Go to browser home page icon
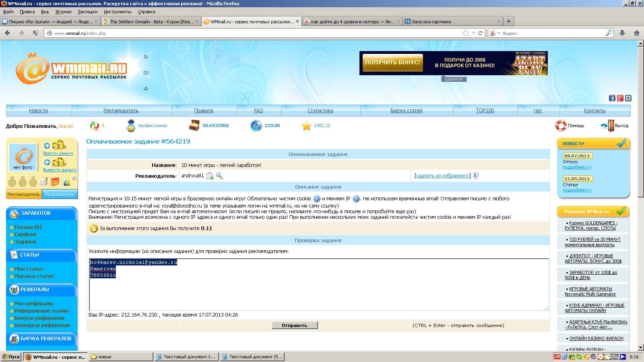Image resolution: width=644 pixels, height=362 pixels. [637, 33]
